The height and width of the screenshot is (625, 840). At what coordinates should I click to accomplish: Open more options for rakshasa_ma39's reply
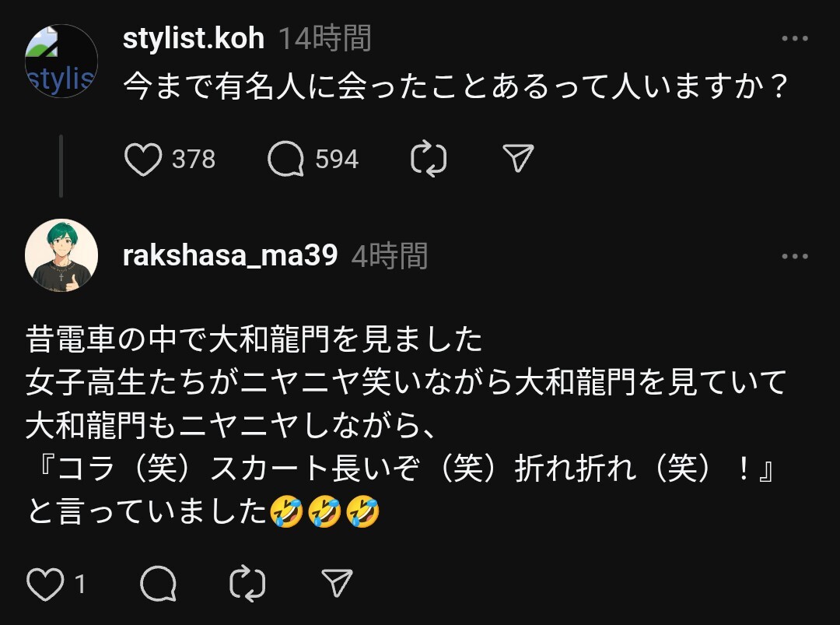[x=795, y=256]
